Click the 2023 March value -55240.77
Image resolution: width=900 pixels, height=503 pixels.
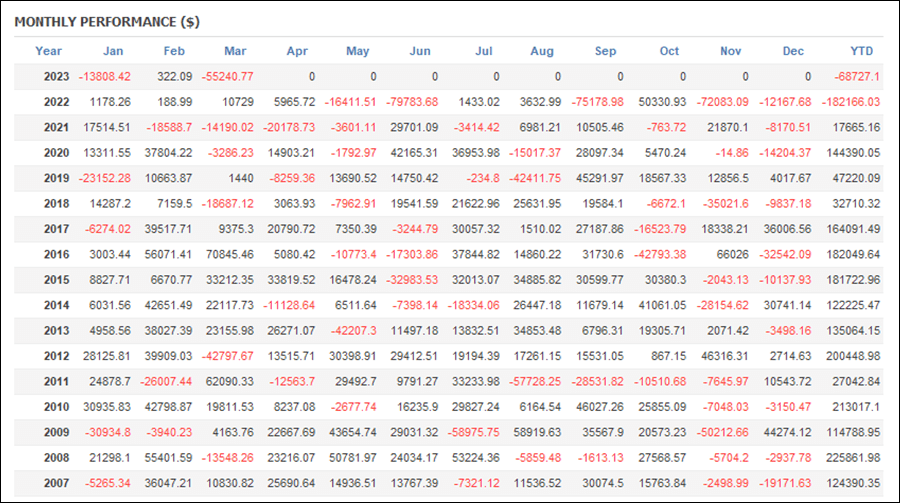click(227, 77)
